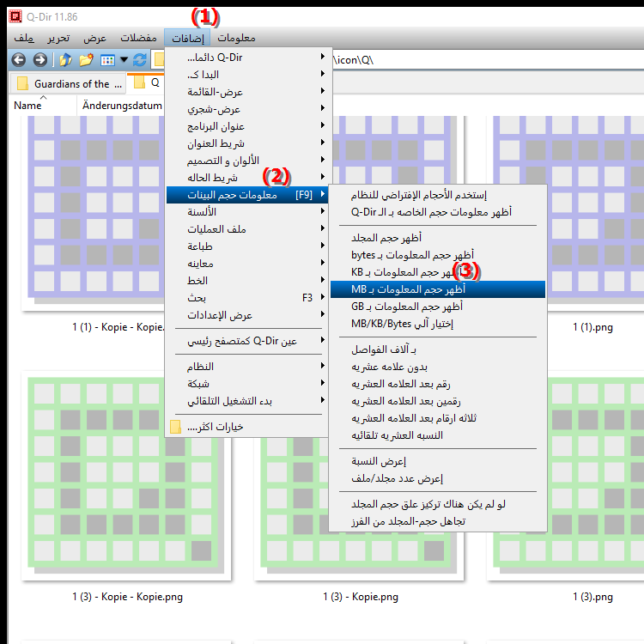
Task: Open the بحث F3 submenu
Action: pyautogui.click(x=246, y=298)
